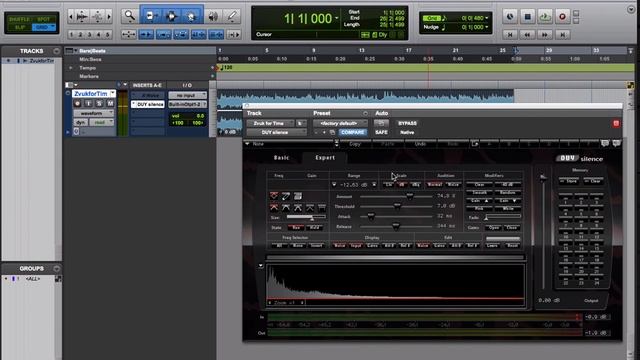Open the read automation mode selector
Viewport: 640px width, 360px height.
(101, 122)
